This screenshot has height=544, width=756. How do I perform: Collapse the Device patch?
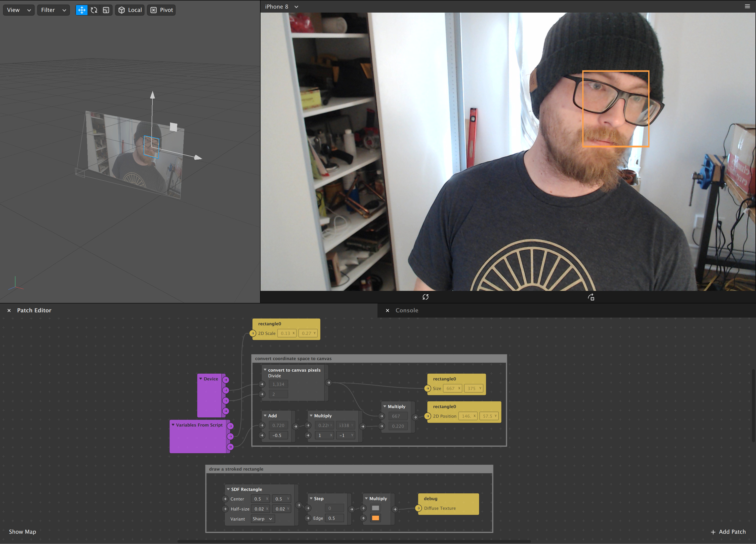[201, 379]
